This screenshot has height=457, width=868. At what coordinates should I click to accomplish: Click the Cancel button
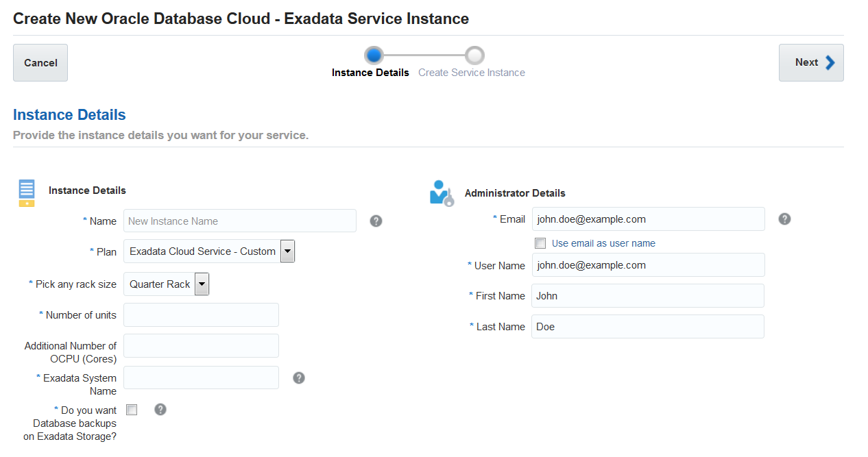coord(40,62)
